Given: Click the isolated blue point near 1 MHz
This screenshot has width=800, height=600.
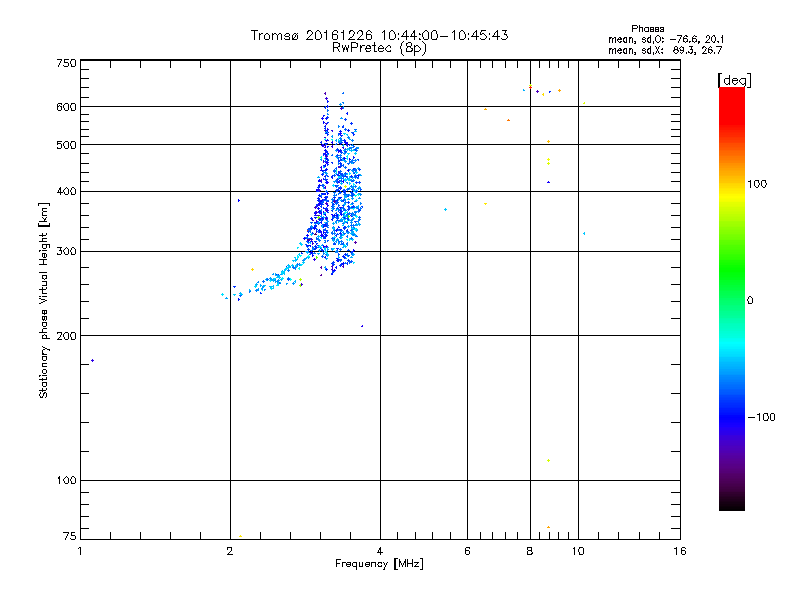Looking at the screenshot, I should (92, 361).
